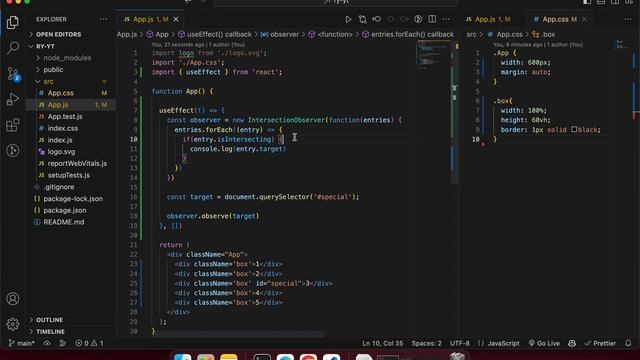Open package.json file
Viewport: 640px width, 360px height.
64,210
